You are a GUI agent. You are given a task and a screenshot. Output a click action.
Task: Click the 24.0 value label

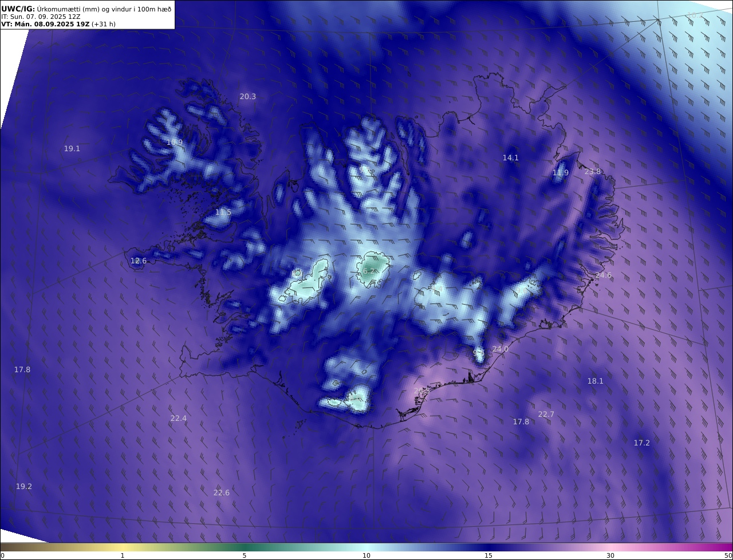tap(500, 349)
